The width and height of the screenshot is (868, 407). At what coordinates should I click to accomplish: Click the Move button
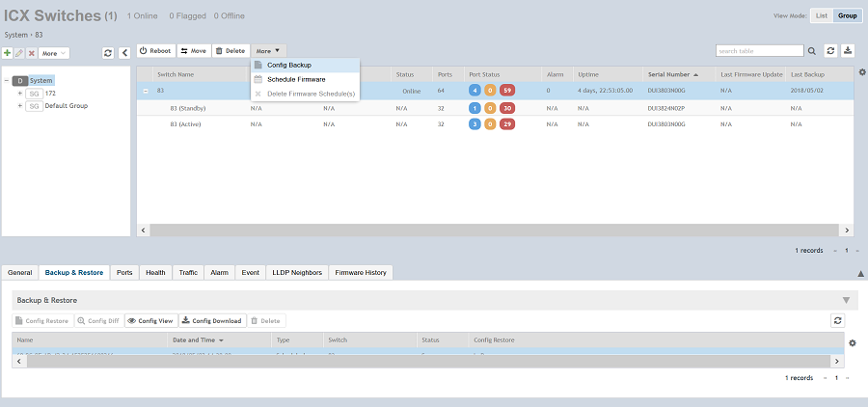pyautogui.click(x=194, y=50)
